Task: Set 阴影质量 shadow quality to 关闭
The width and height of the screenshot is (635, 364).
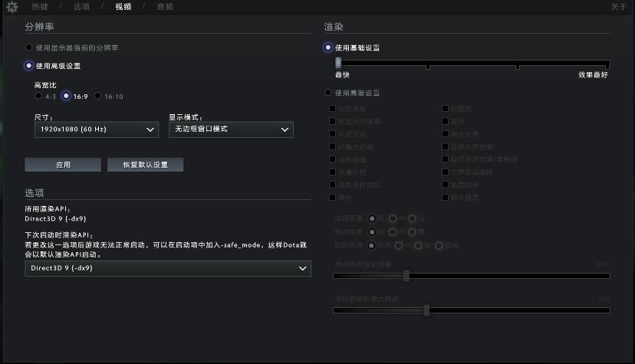Action: 371,245
